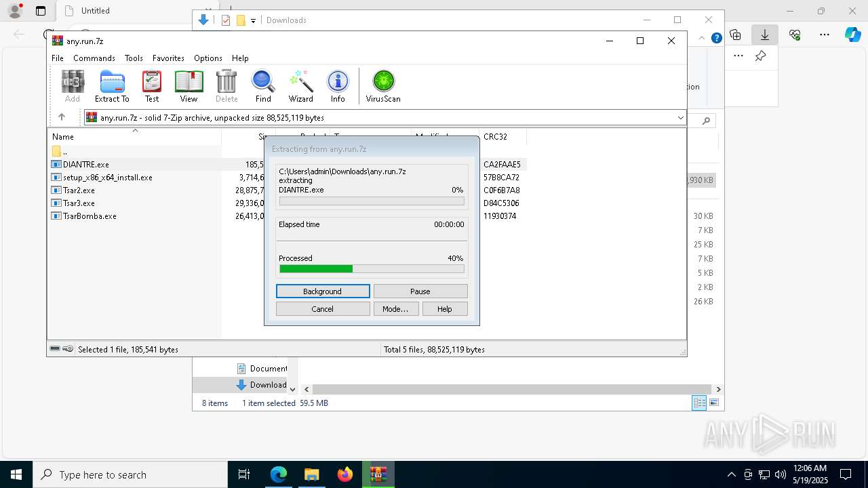Click the parent folder icon in list
The width and height of the screenshot is (868, 488).
56,151
